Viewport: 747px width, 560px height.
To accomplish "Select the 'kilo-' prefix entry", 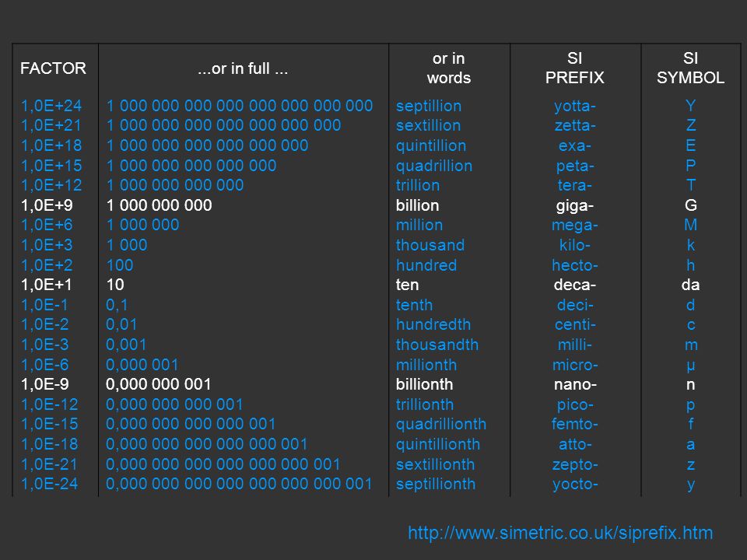I will click(574, 245).
